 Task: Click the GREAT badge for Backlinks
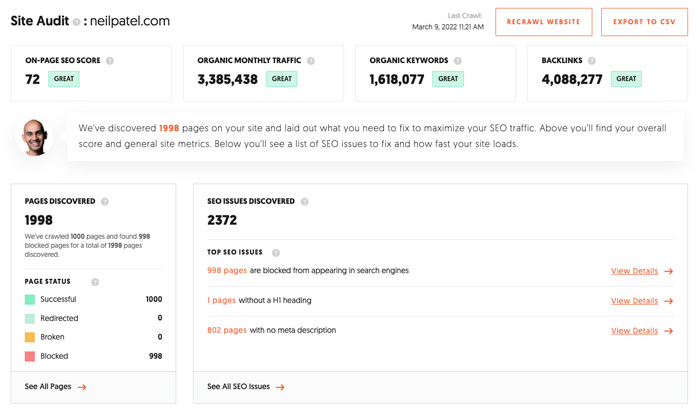[626, 79]
